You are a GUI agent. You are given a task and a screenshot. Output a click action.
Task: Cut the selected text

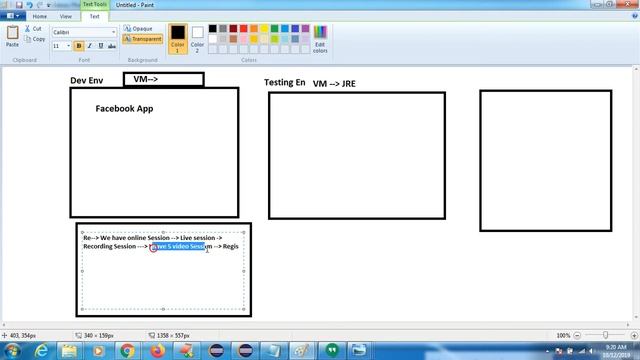[33, 29]
